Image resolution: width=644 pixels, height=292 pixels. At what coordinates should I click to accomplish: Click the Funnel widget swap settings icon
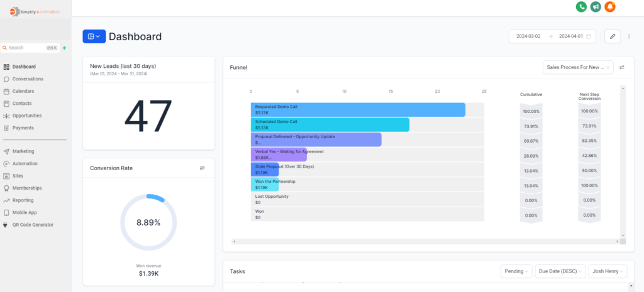tap(622, 67)
